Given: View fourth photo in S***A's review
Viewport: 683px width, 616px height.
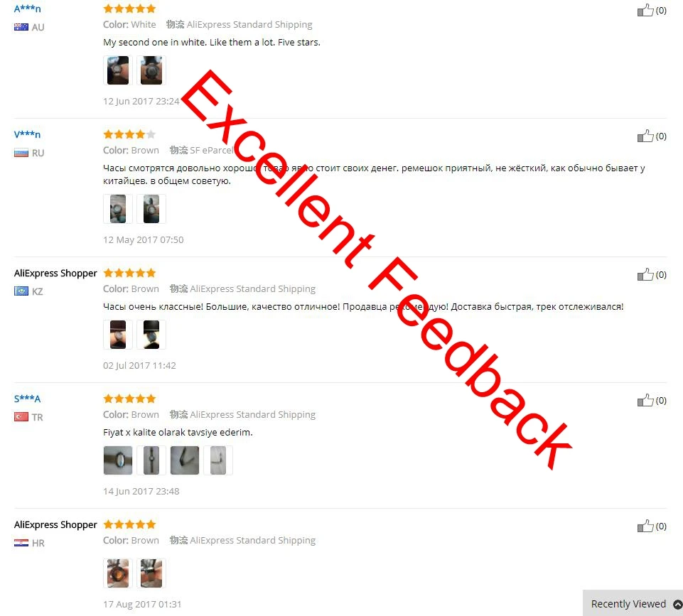Looking at the screenshot, I should (x=218, y=460).
